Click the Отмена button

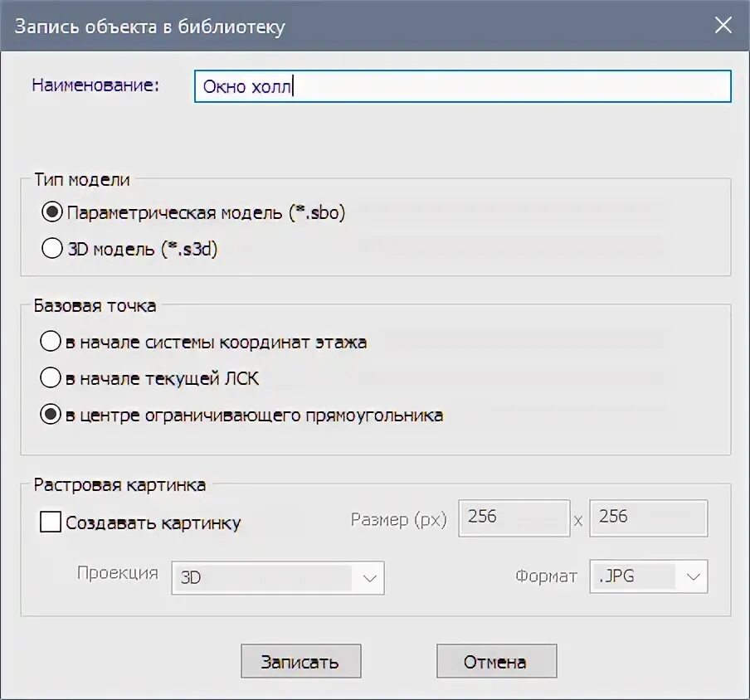(496, 661)
